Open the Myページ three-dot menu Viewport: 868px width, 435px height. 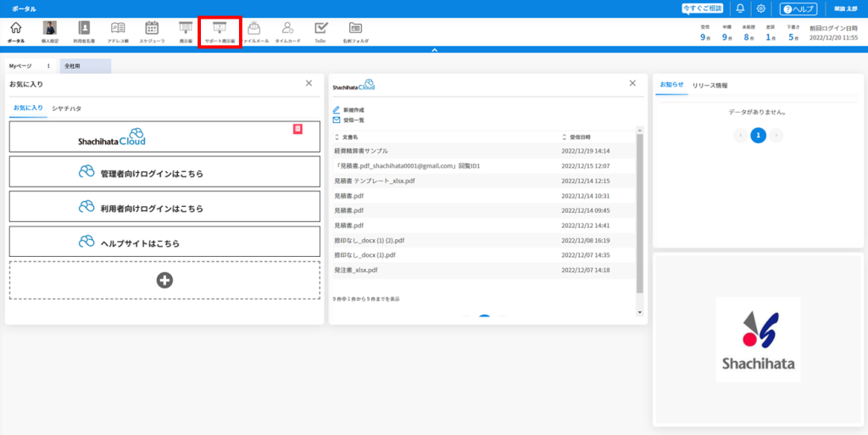point(48,66)
